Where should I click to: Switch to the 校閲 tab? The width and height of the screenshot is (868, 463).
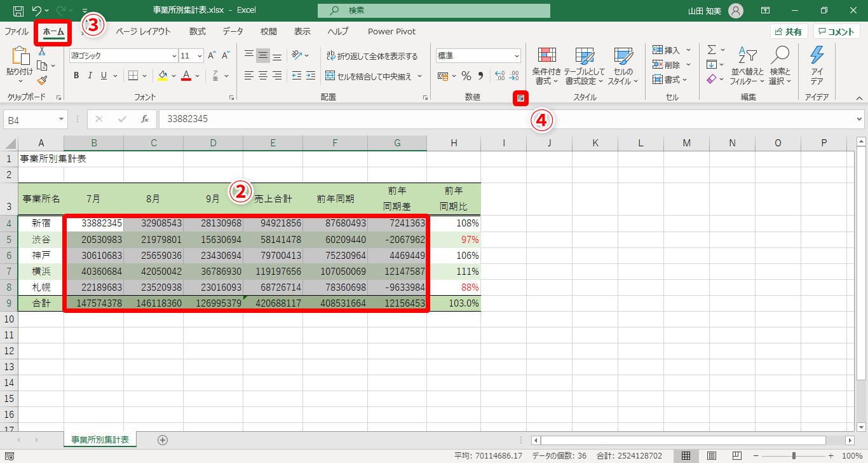pos(269,31)
